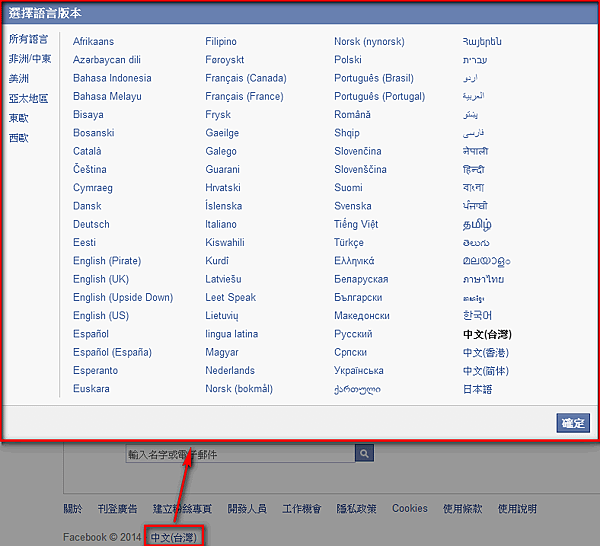The image size is (600, 546).
Task: Choose Español (España)
Action: (112, 352)
